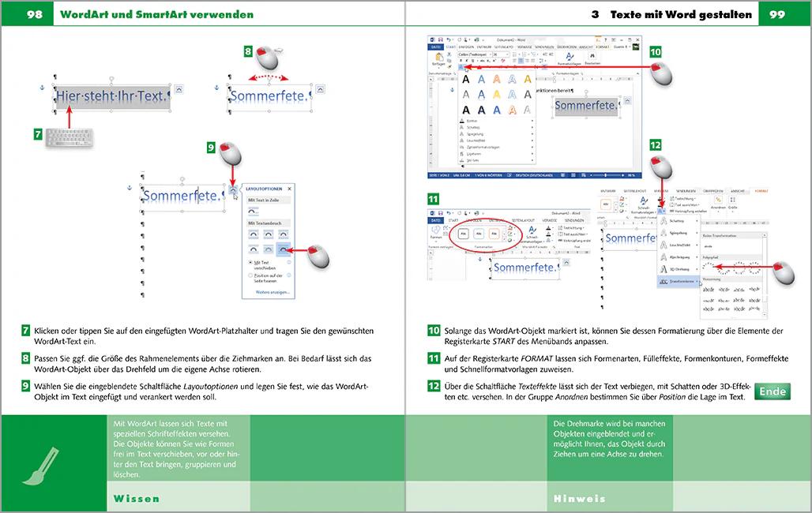The width and height of the screenshot is (812, 513).
Task: Click the Save icon in the Start-ribbon Word window
Action: (x=441, y=39)
